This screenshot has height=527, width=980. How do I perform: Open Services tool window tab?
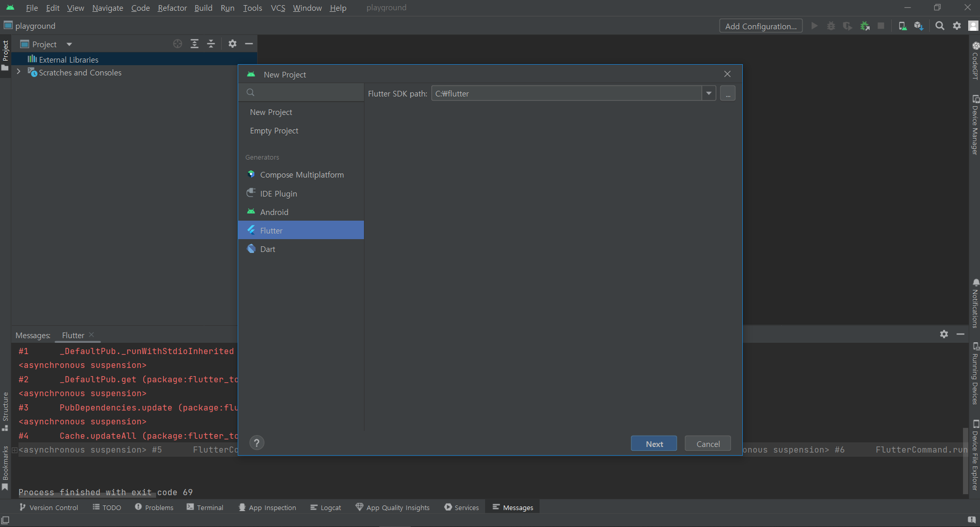[462, 508]
